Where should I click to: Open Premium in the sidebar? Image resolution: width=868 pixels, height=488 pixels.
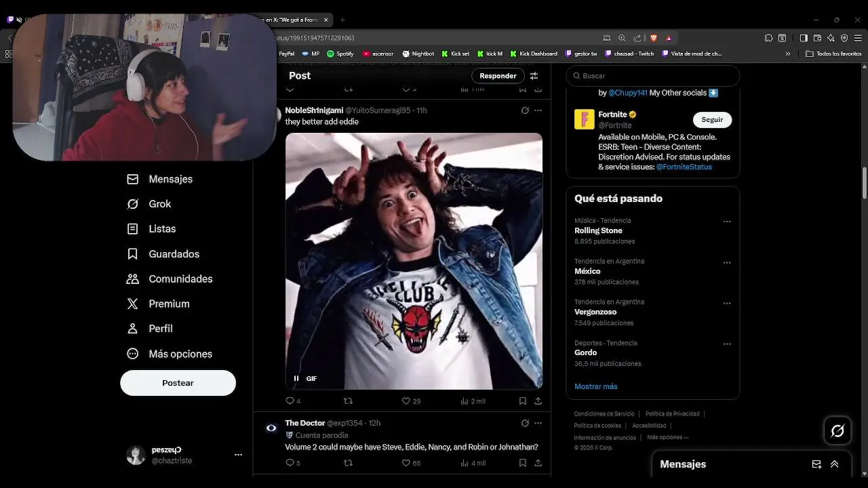point(158,304)
